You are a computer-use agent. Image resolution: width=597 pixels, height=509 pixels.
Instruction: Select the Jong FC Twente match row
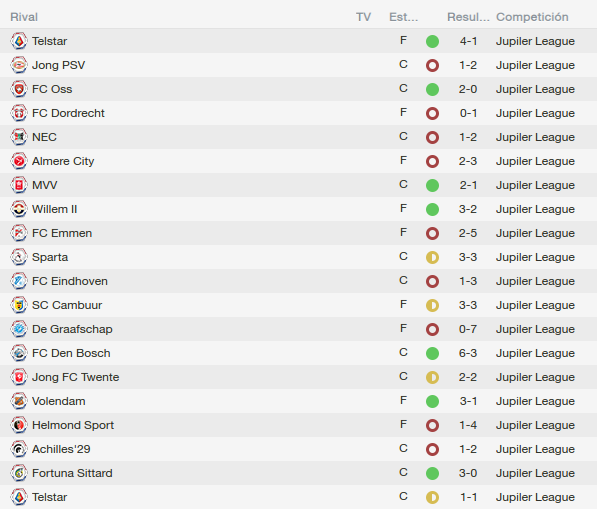(298, 377)
